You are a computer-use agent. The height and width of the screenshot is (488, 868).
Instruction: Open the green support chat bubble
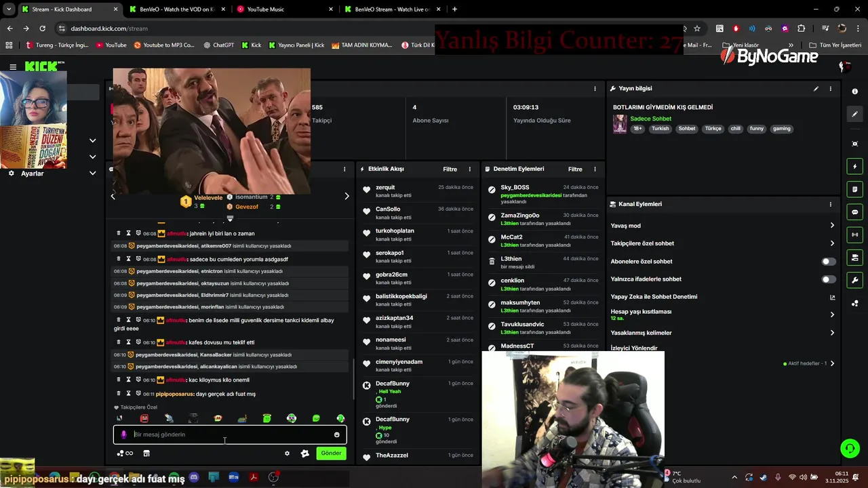pos(850,449)
